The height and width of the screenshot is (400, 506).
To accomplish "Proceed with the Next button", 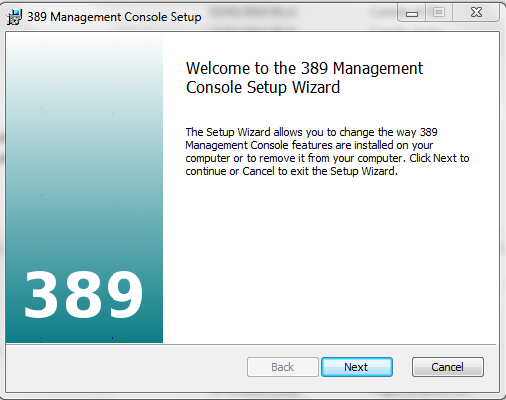I will coord(357,367).
